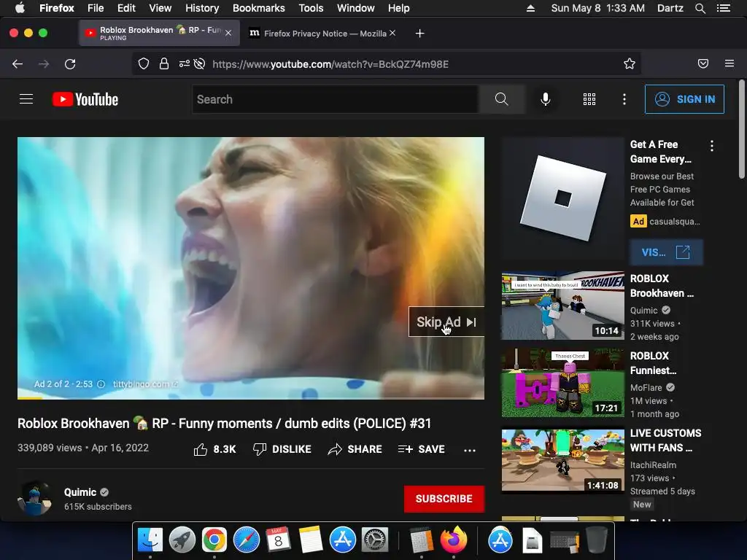Screen dimensions: 747x560
Task: Like the video showing 8.3K
Action: tap(214, 449)
